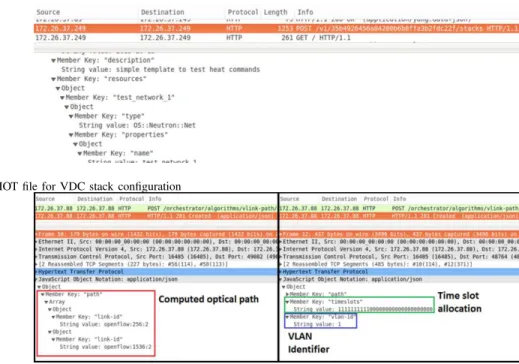The height and width of the screenshot is (364, 519).
Task: Expand Member Key "path" in right pane
Action: [288, 295]
